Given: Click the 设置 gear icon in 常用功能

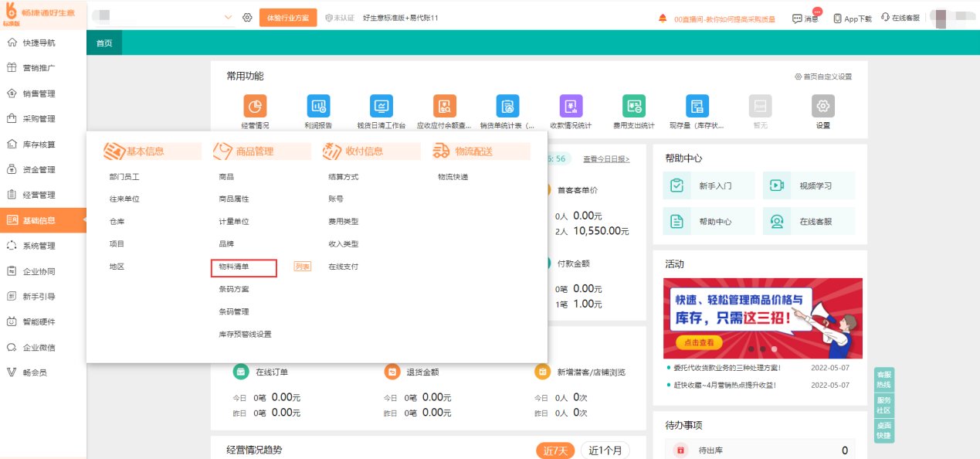Looking at the screenshot, I should coord(822,106).
